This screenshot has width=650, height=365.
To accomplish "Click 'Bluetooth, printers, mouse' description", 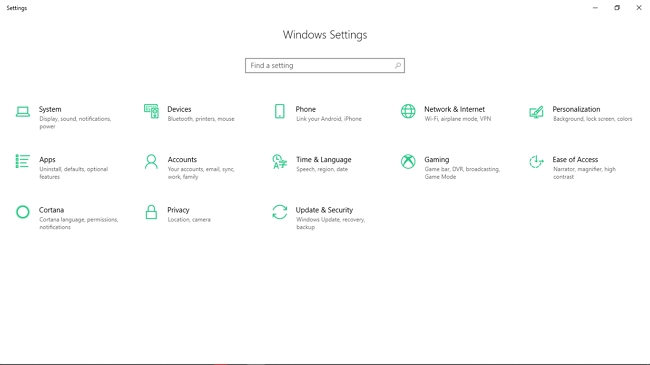I will click(201, 119).
